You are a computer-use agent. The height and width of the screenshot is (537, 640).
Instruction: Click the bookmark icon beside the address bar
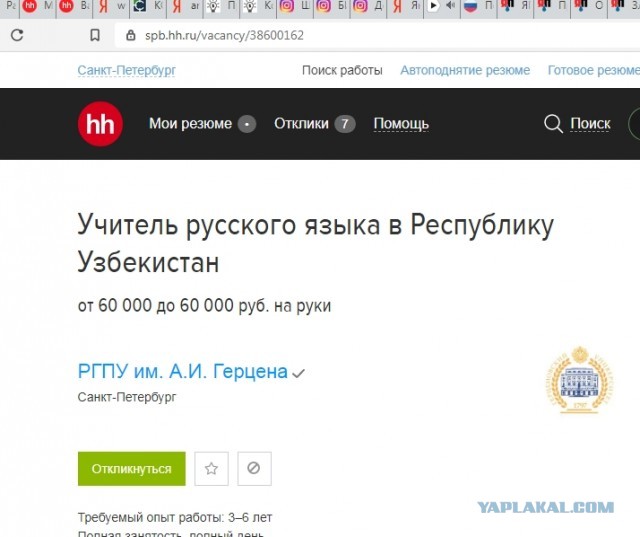click(x=95, y=35)
